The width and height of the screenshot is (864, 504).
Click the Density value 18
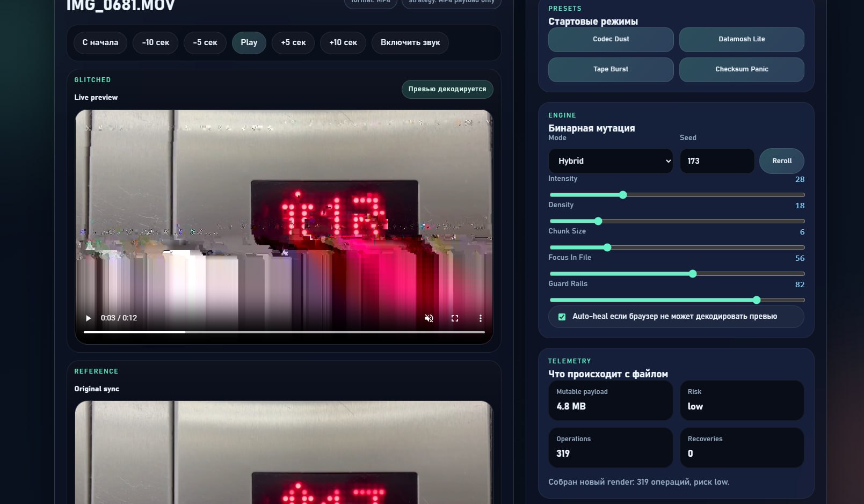pos(800,206)
